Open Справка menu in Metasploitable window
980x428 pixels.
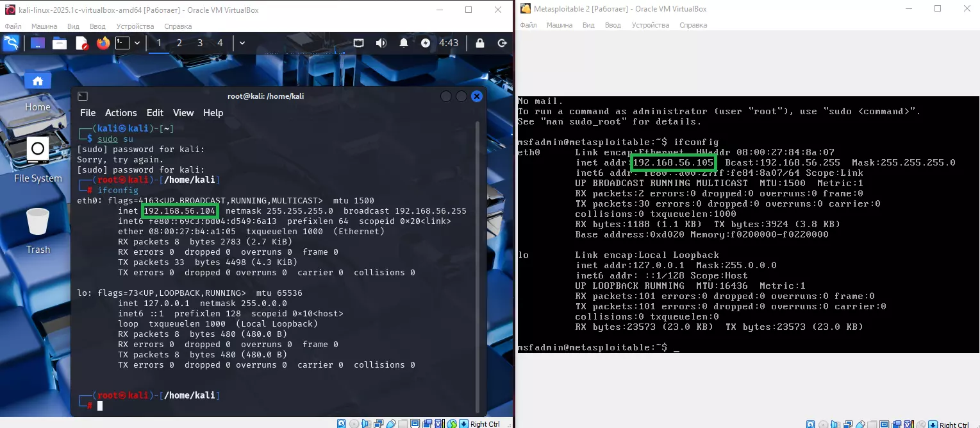(693, 26)
